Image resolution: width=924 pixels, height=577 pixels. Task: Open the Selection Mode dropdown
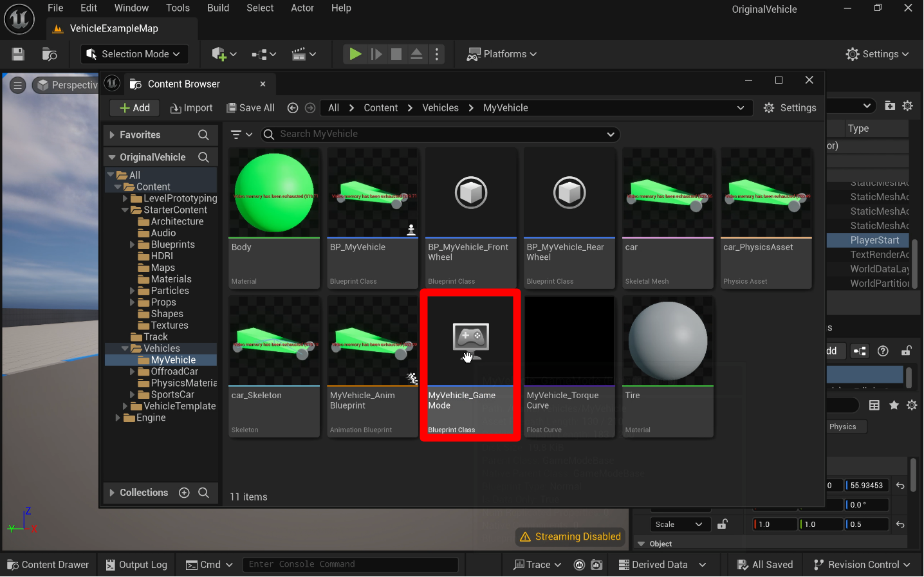tap(135, 54)
